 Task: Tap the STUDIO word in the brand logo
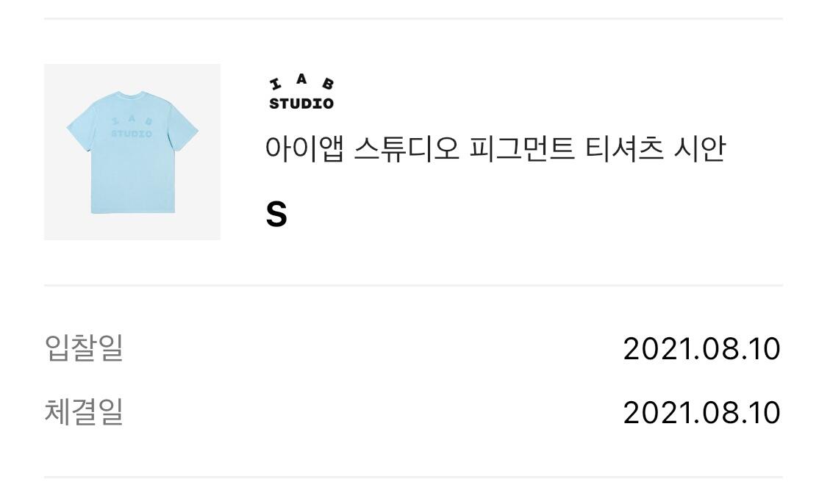click(301, 104)
